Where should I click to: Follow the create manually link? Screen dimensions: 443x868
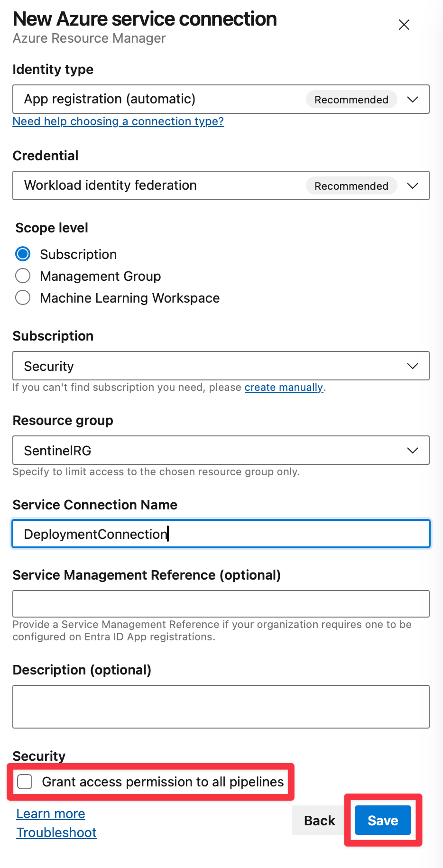point(284,388)
